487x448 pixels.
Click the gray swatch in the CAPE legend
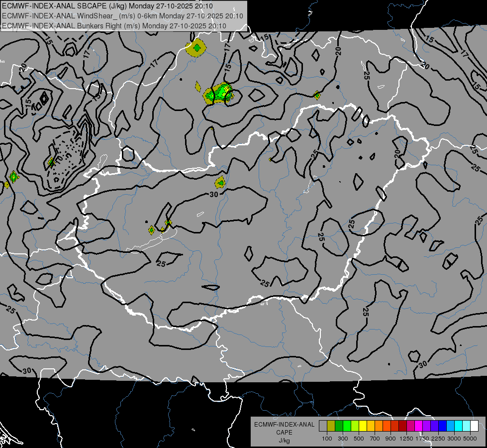click(323, 426)
